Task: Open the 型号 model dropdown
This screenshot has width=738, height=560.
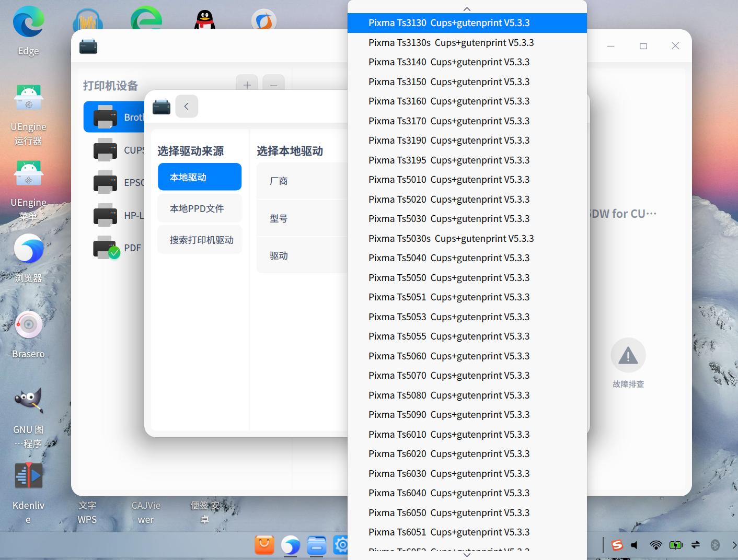Action: tap(301, 218)
